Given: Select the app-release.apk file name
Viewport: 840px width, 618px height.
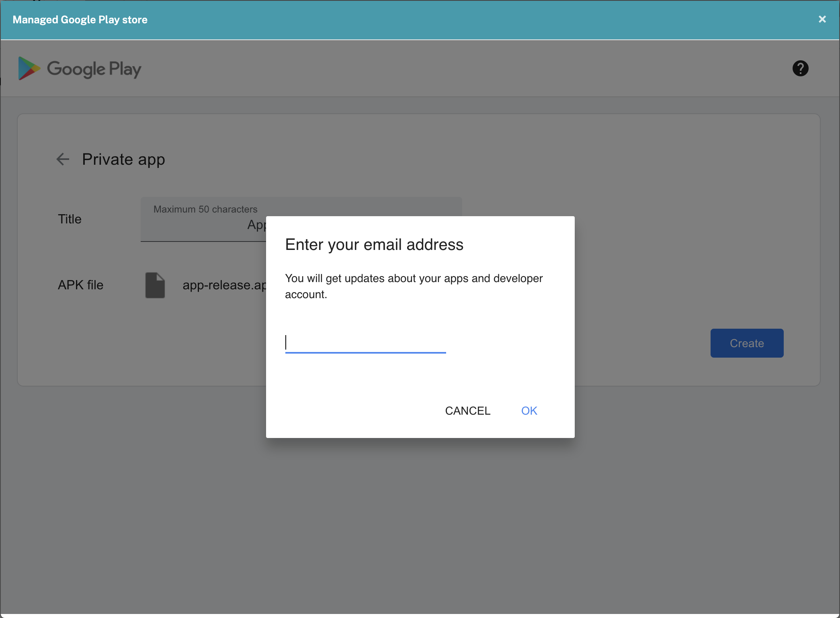Looking at the screenshot, I should pyautogui.click(x=223, y=285).
